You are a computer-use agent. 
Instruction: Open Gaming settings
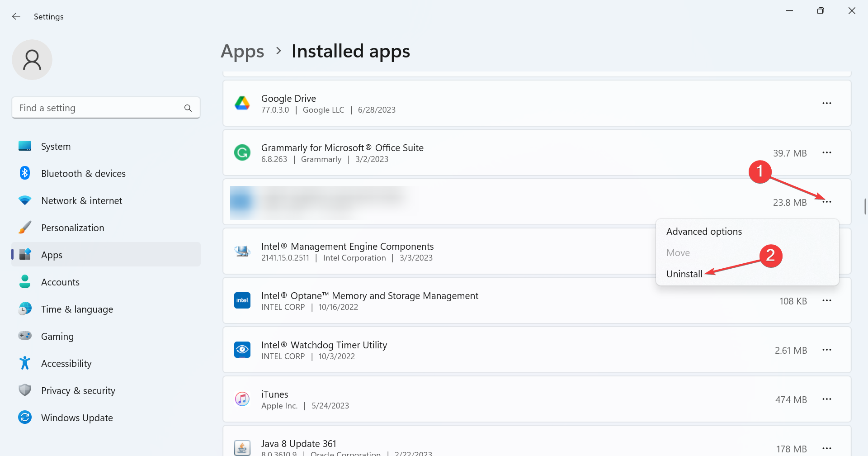106,336
